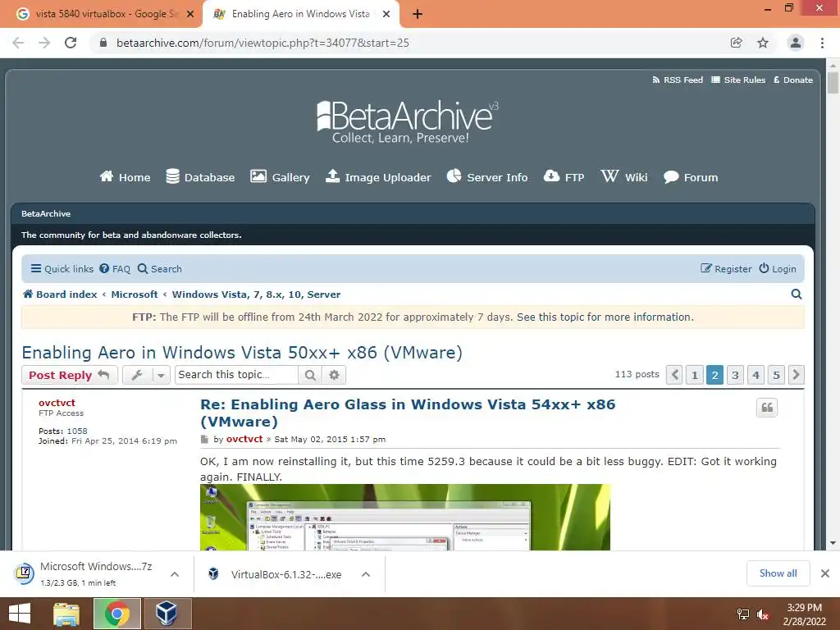Select page 2 in pagination
The width and height of the screenshot is (840, 630).
pyautogui.click(x=715, y=375)
